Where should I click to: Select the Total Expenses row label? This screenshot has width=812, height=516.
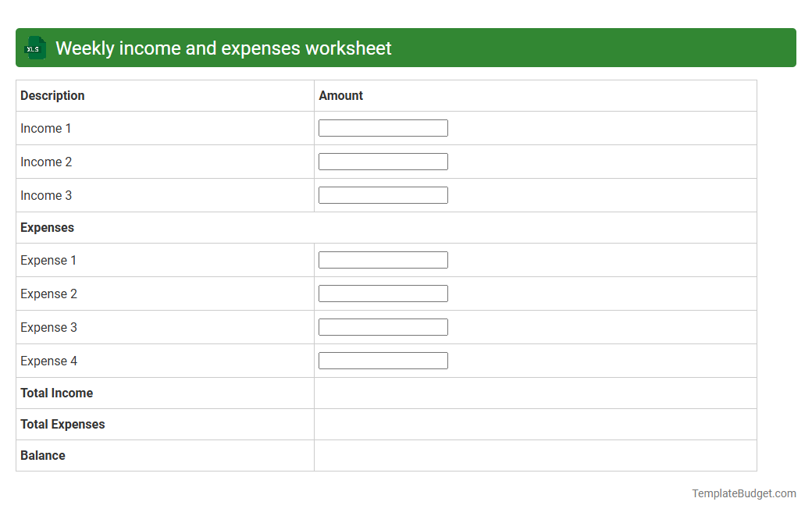(x=62, y=424)
